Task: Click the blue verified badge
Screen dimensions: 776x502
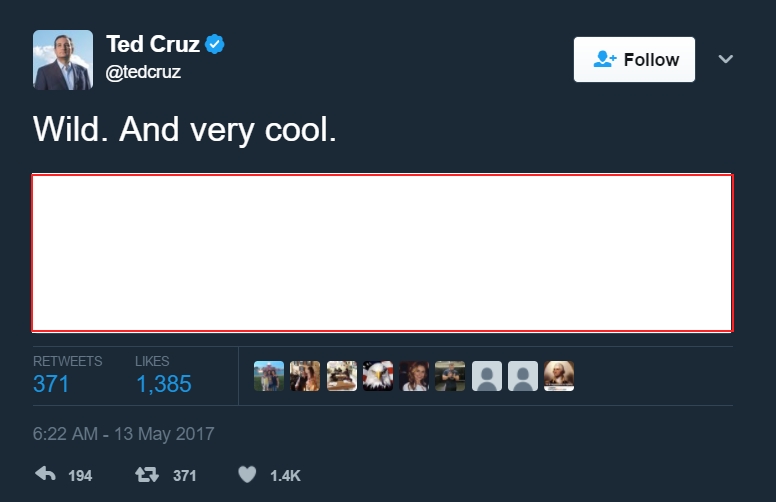Action: click(215, 44)
